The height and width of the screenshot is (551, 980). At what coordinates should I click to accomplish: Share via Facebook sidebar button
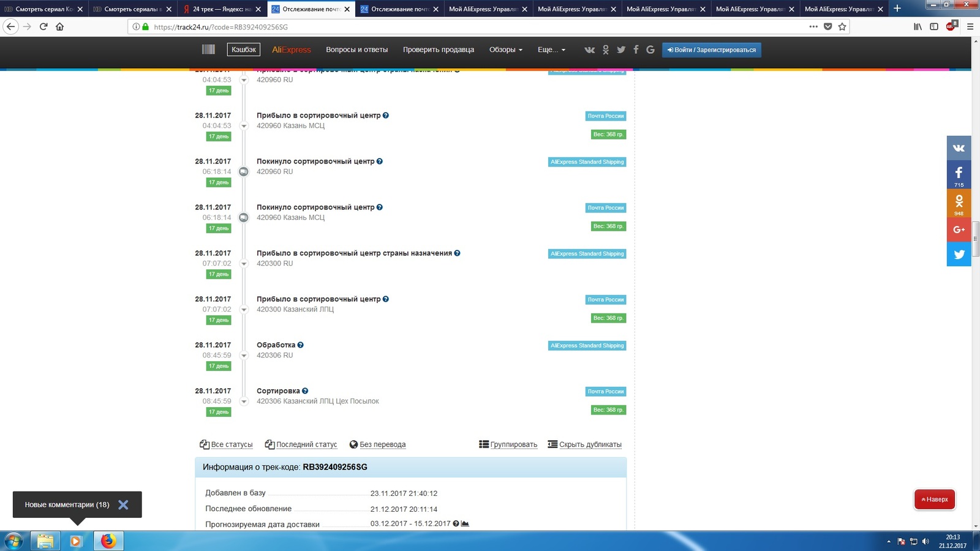click(x=959, y=174)
